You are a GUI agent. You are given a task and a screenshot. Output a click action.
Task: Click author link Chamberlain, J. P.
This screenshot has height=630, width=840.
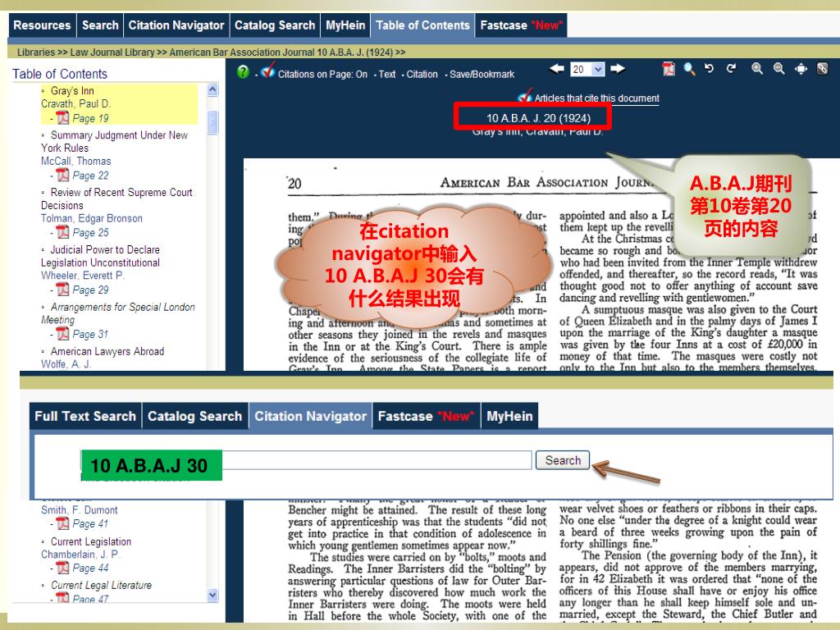(x=80, y=555)
